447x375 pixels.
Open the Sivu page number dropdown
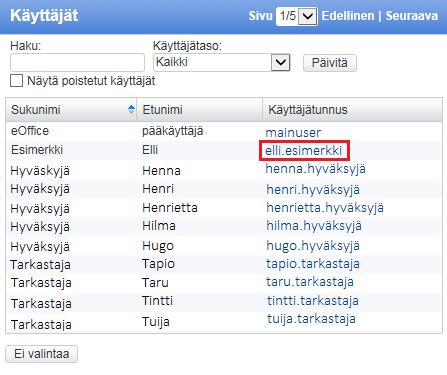coord(296,16)
